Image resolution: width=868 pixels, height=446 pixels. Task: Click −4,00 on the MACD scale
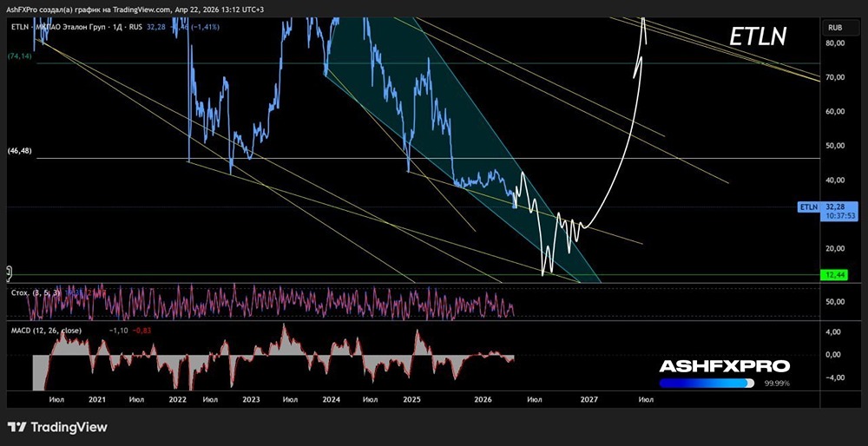(835, 377)
